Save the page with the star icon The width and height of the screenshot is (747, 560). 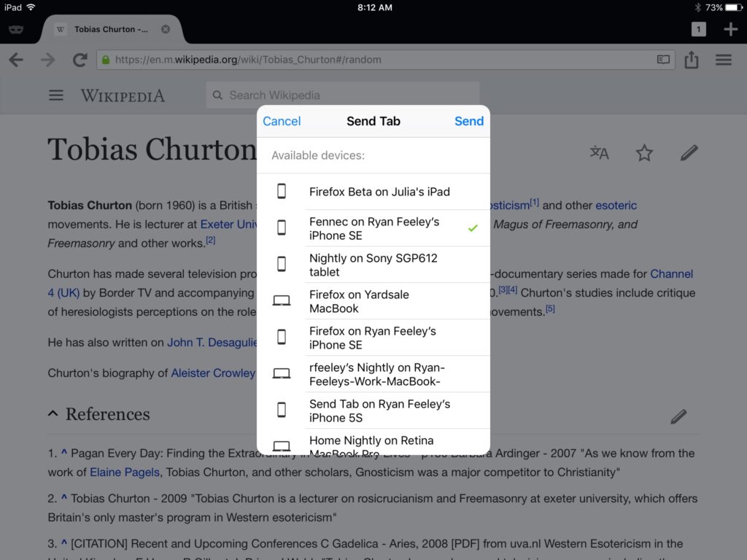coord(643,152)
